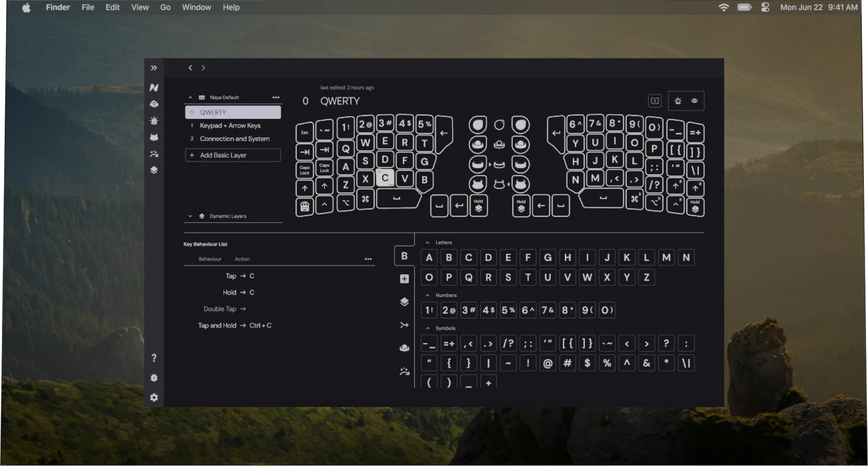Image resolution: width=868 pixels, height=466 pixels.
Task: Switch to the plus-box palette tab
Action: 404,279
